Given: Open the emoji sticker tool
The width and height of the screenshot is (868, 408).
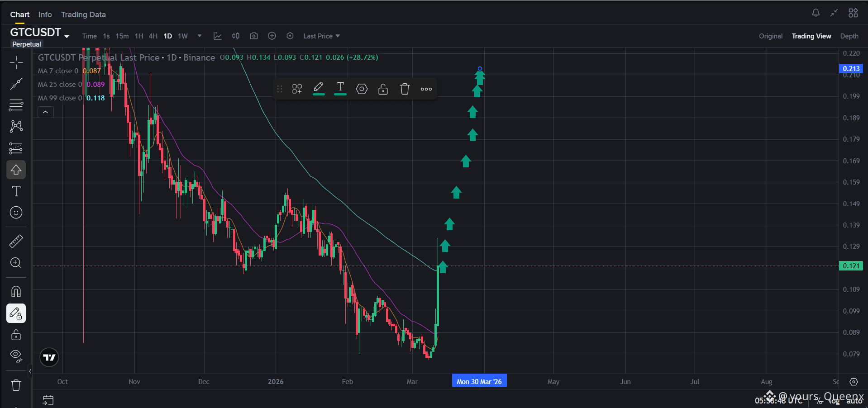Looking at the screenshot, I should [x=16, y=213].
